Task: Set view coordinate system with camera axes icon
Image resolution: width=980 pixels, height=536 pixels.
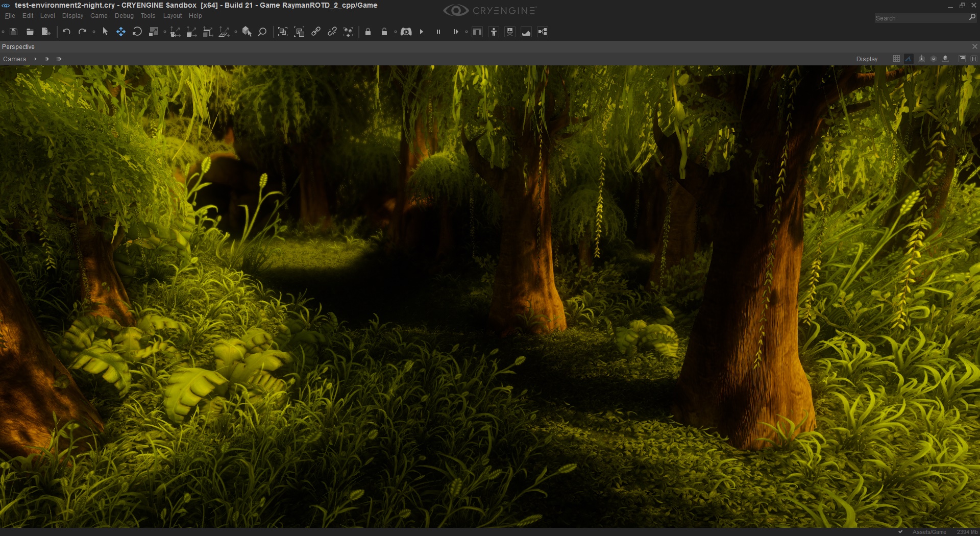Action: coord(175,32)
